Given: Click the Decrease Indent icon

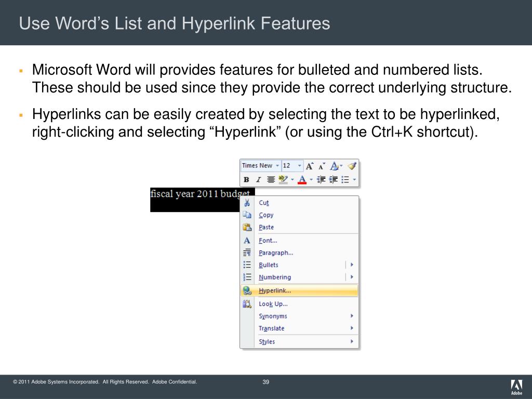Looking at the screenshot, I should [321, 180].
